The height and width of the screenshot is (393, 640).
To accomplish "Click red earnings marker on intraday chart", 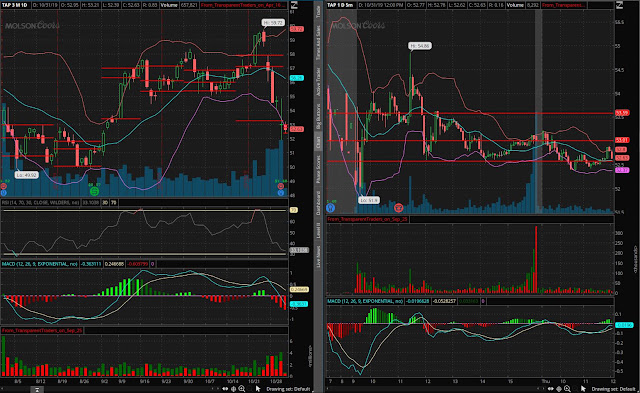I will coord(398,208).
